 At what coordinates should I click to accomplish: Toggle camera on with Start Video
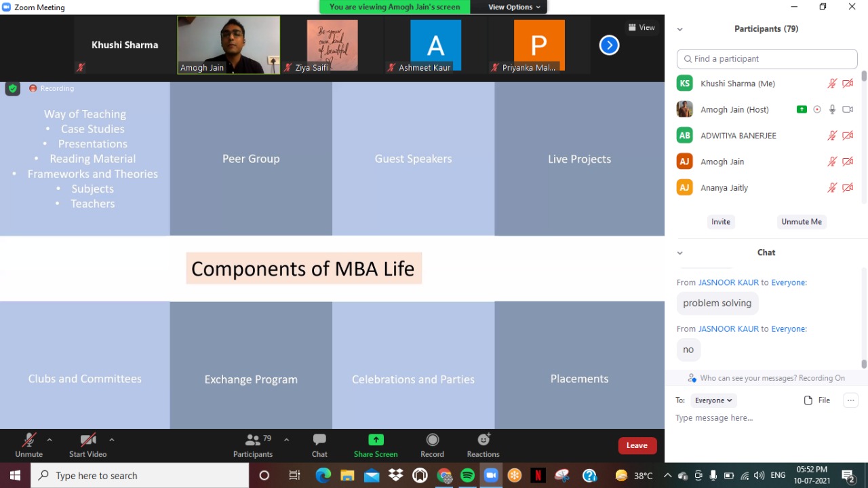tap(87, 445)
